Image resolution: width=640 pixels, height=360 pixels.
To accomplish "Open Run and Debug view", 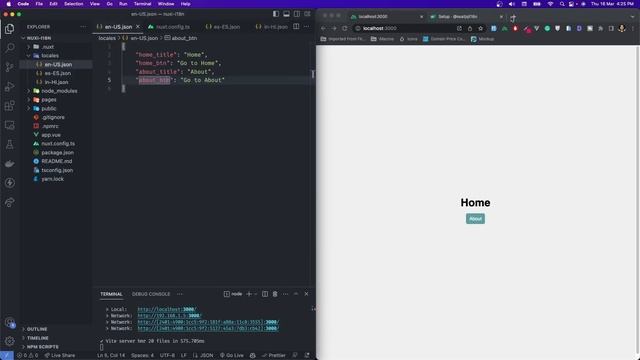I will coord(9,87).
